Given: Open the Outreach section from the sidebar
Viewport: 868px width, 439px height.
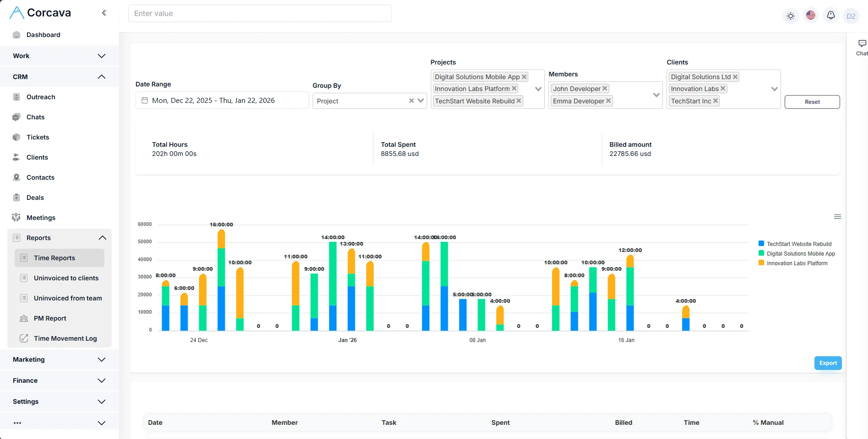Looking at the screenshot, I should click(41, 97).
